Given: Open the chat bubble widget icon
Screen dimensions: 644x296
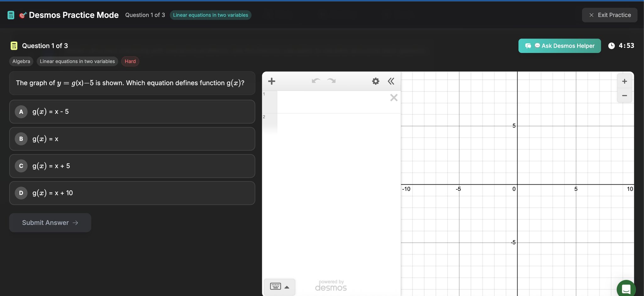Looking at the screenshot, I should pyautogui.click(x=626, y=289).
